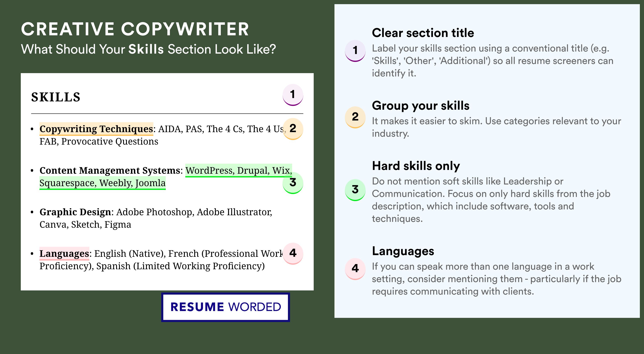Click the 'Group your skills' heading
This screenshot has width=644, height=354.
[x=421, y=106]
